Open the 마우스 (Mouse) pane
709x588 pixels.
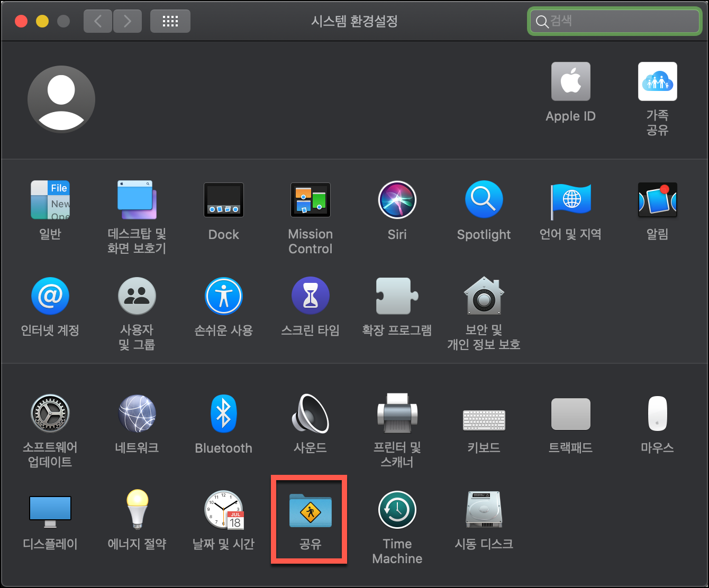click(x=657, y=413)
